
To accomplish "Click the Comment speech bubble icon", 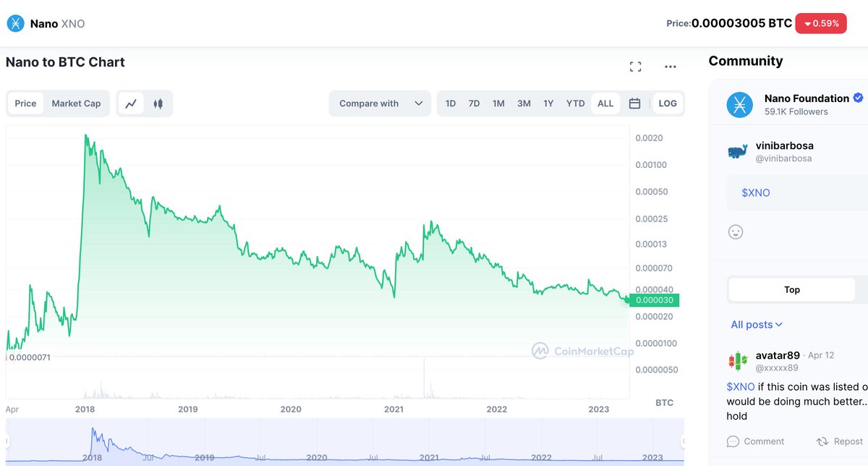I will pyautogui.click(x=733, y=441).
